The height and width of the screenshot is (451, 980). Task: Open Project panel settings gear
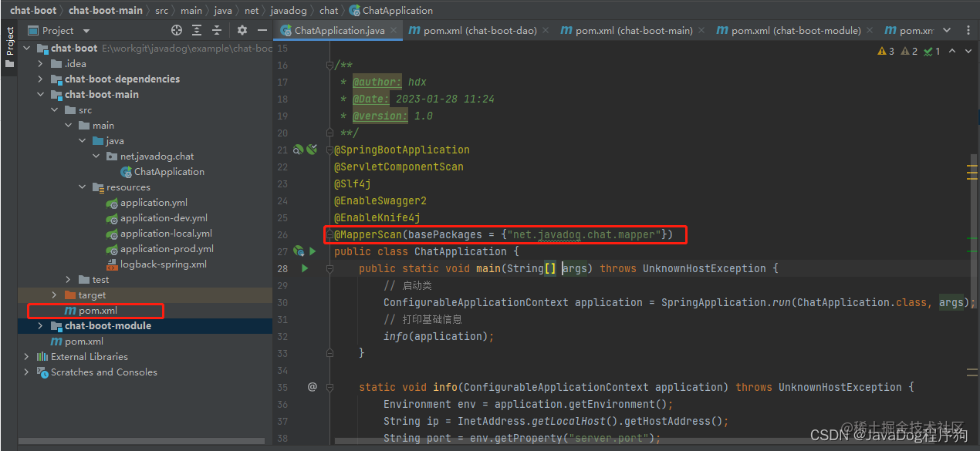point(242,30)
